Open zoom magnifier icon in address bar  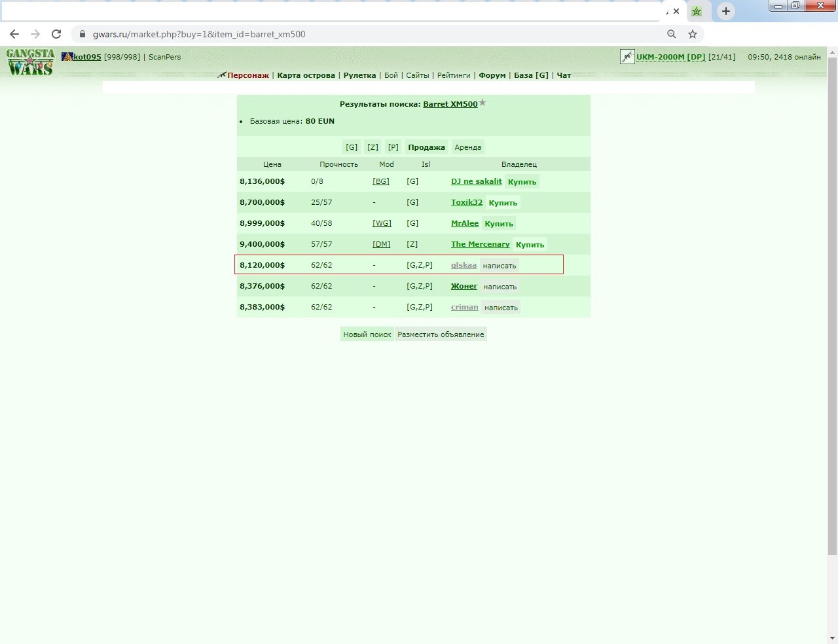pos(672,34)
